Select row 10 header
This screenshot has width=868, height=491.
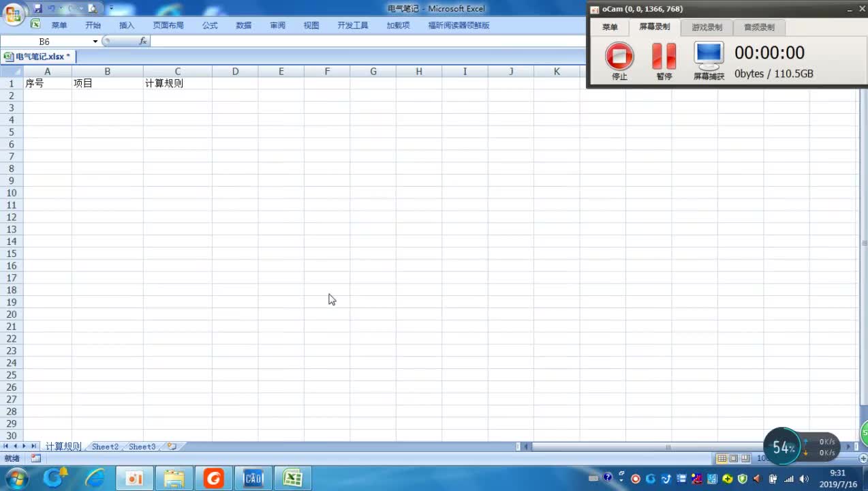(12, 193)
